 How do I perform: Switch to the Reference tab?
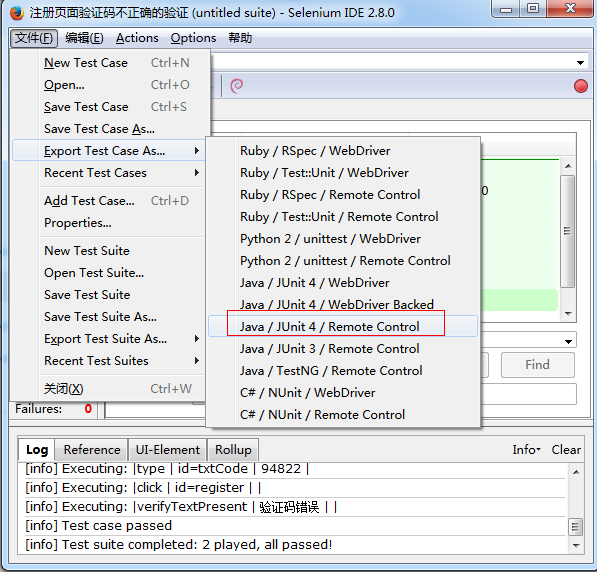point(92,450)
